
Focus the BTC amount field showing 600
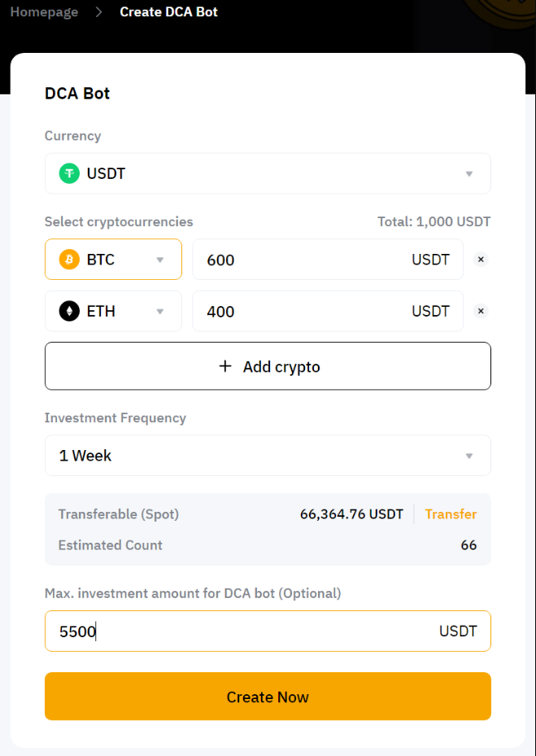click(x=301, y=260)
